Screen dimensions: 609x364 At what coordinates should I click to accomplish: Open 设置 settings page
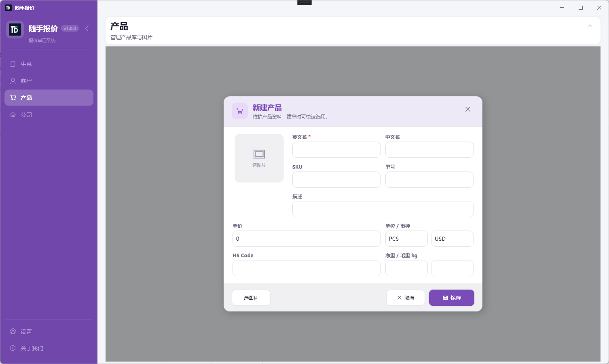49,332
